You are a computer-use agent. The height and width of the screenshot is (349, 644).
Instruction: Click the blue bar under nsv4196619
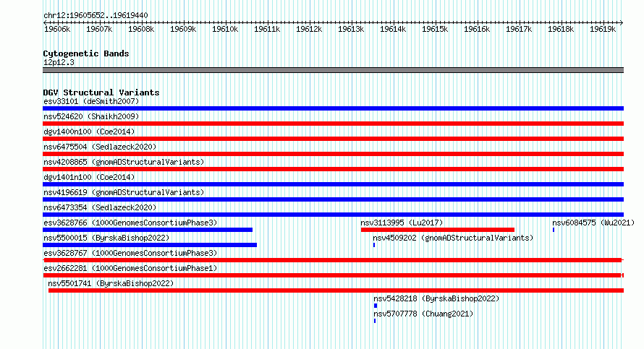coord(333,199)
